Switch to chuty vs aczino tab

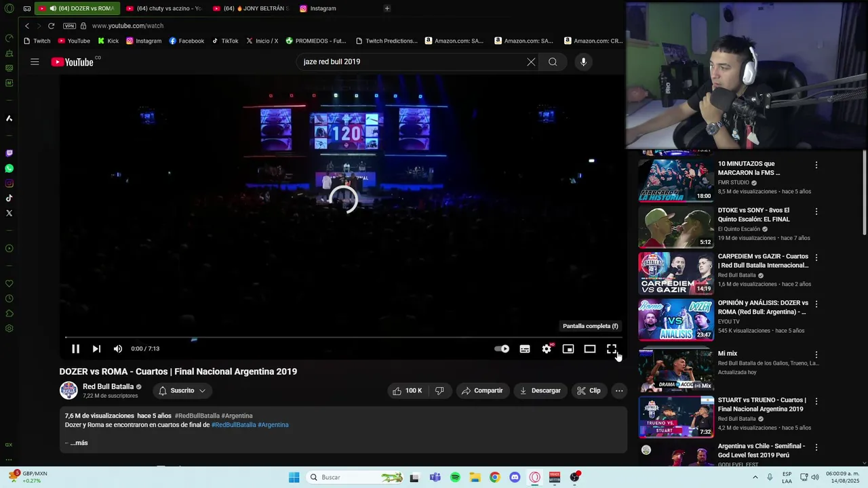[x=163, y=8]
